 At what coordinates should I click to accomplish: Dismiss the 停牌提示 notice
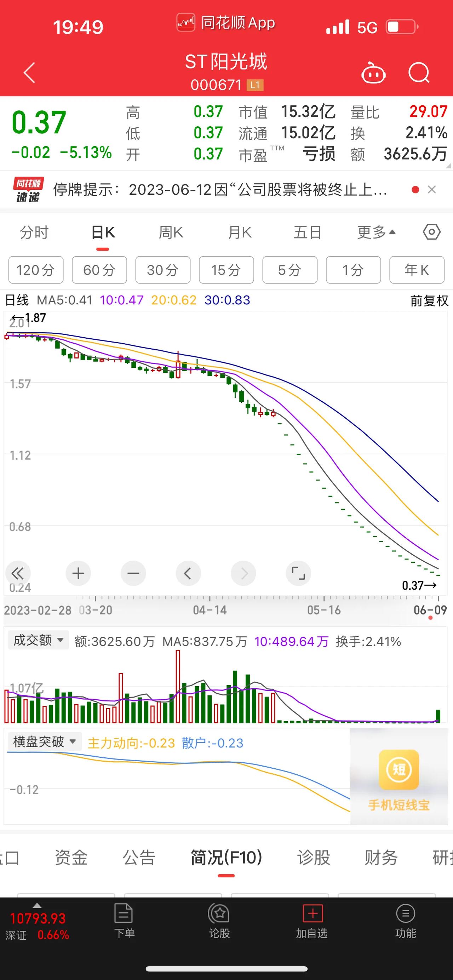(432, 189)
